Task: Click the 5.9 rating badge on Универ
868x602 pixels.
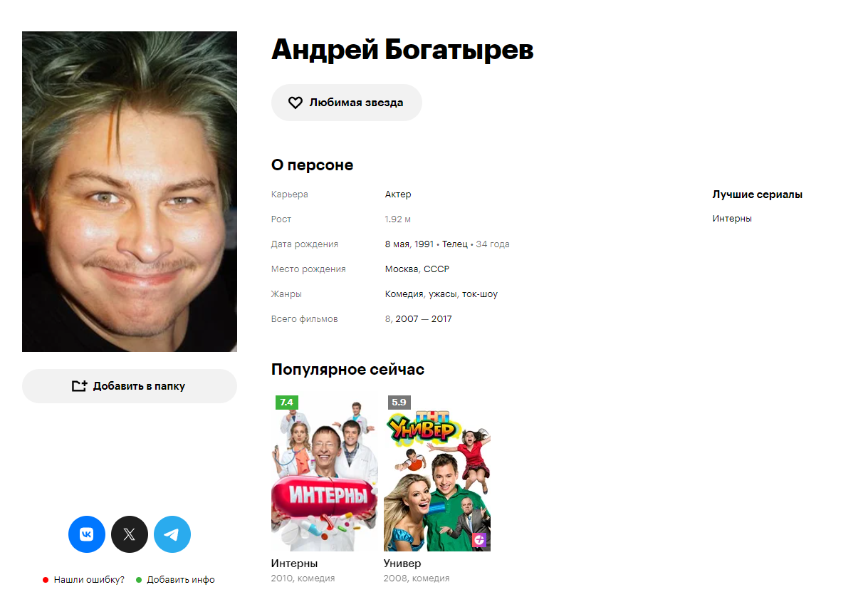Action: point(399,403)
